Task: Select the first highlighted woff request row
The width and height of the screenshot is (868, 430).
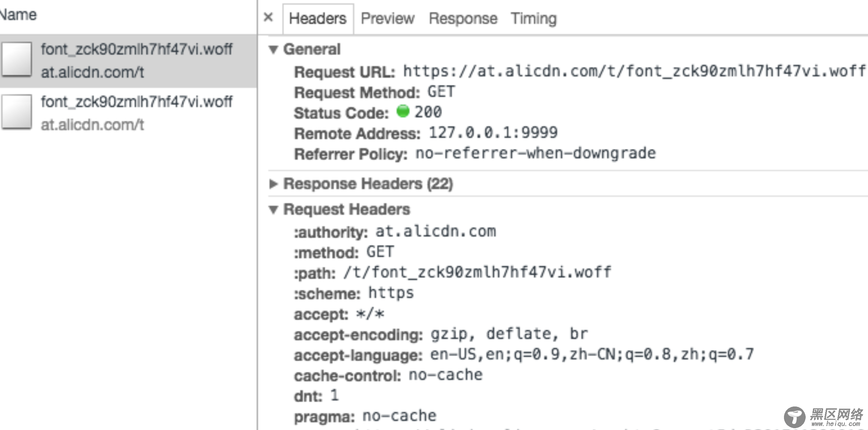Action: 129,61
